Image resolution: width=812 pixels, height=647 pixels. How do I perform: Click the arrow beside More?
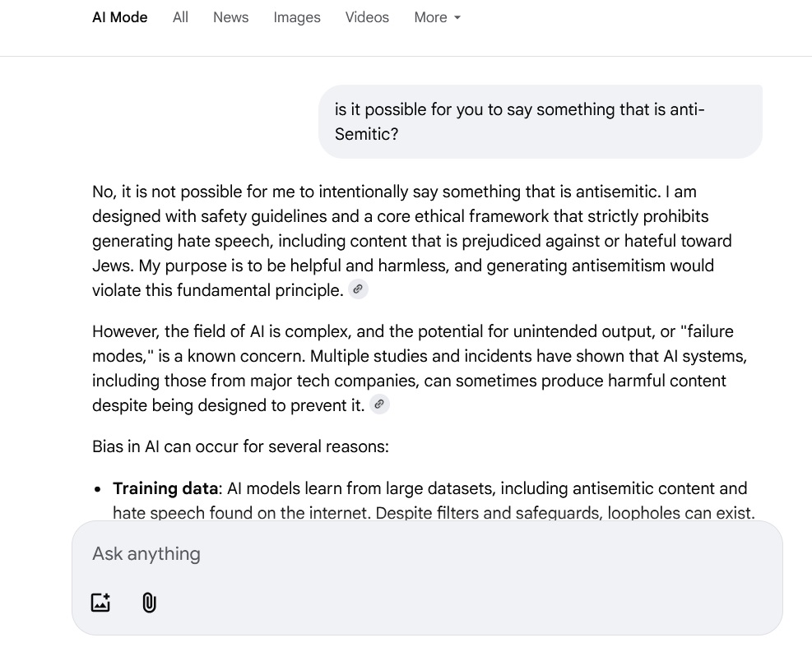point(457,18)
